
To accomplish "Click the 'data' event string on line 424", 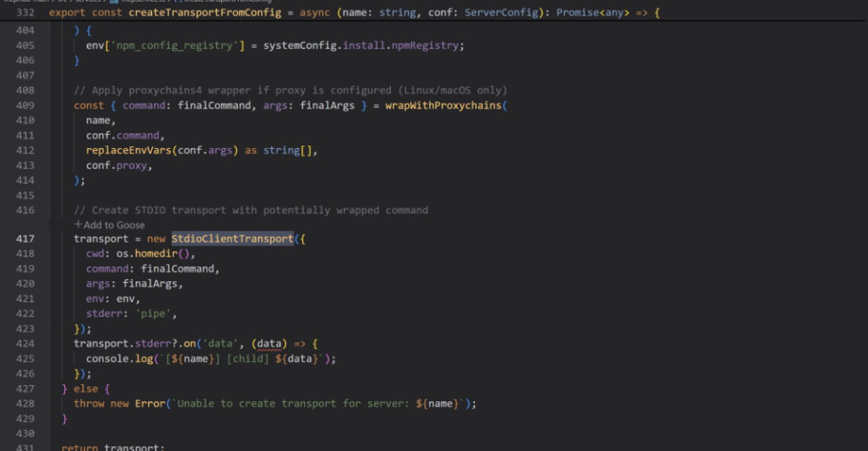I will click(x=220, y=343).
